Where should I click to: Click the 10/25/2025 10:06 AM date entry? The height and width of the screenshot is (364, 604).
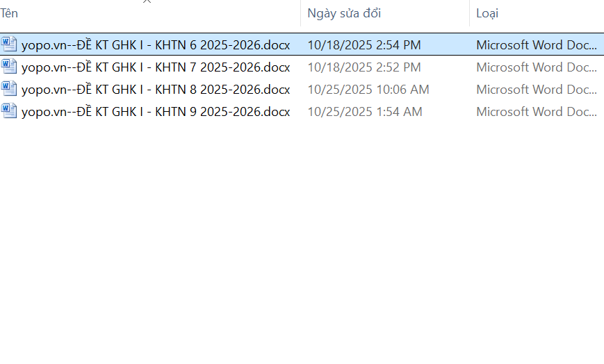pos(368,90)
